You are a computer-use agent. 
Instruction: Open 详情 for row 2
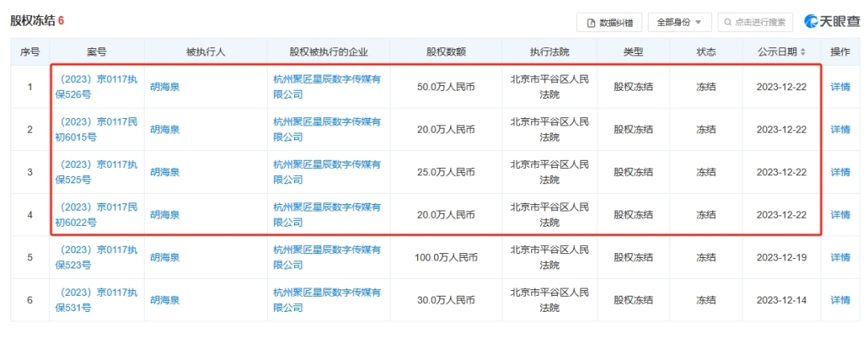click(x=841, y=129)
